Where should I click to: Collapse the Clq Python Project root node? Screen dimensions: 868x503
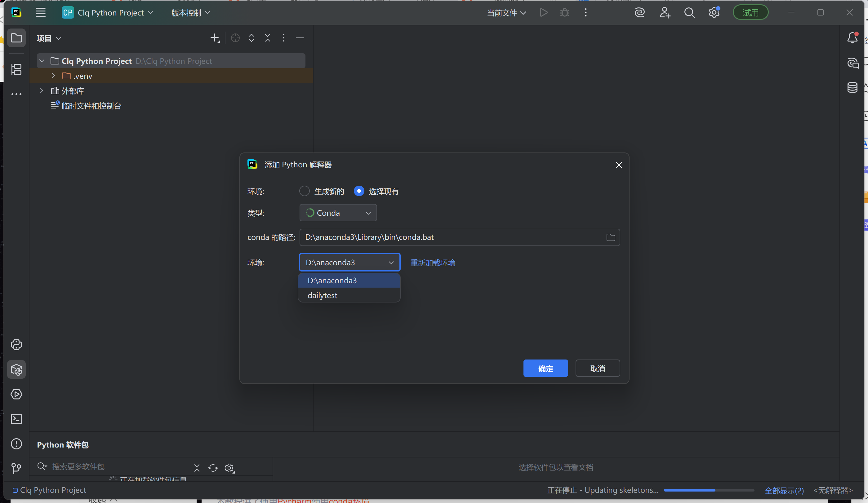42,61
